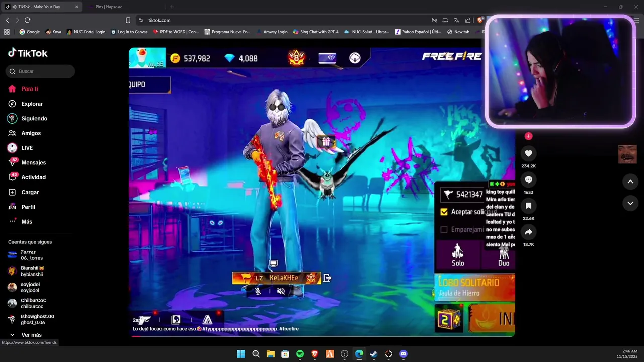The width and height of the screenshot is (644, 362).
Task: Open File Explorer from the taskbar
Action: tap(270, 354)
